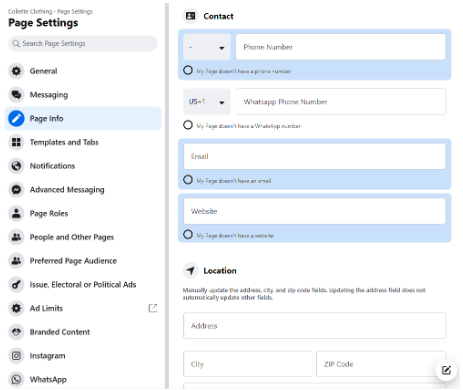Click the Preferred Page Audience icon

tap(16, 261)
